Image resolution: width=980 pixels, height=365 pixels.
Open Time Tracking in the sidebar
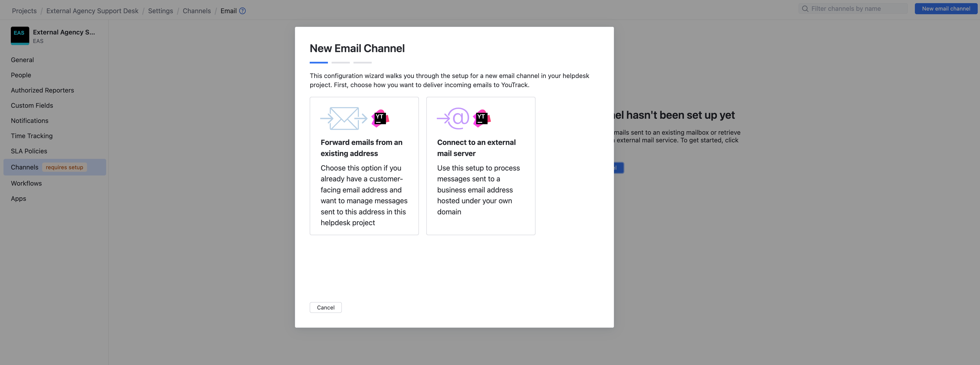[x=32, y=136]
